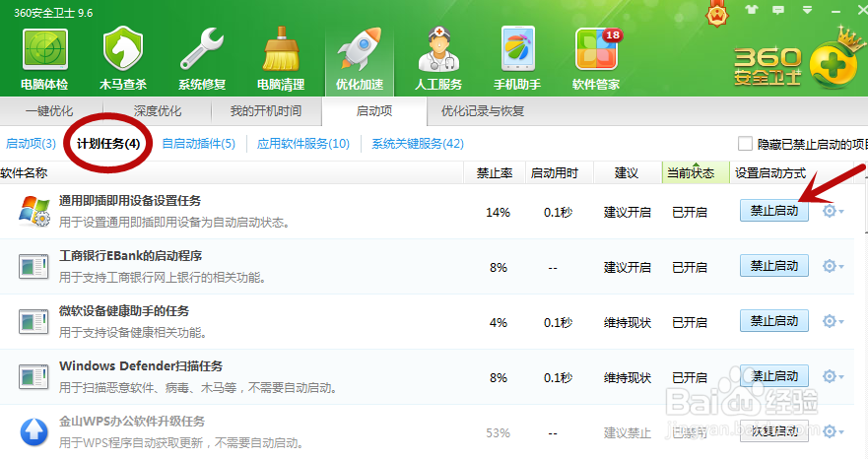868x459 pixels.
Task: Open 电脑清理 computer cleanup
Action: click(x=281, y=59)
